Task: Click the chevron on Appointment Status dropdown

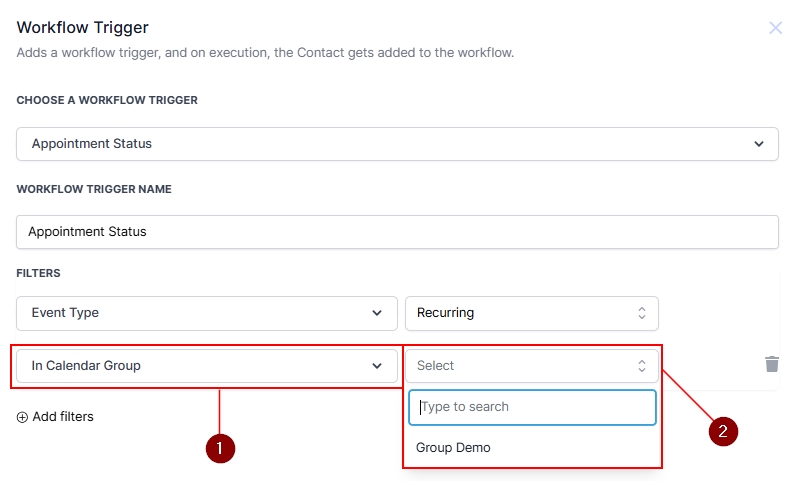Action: click(758, 144)
